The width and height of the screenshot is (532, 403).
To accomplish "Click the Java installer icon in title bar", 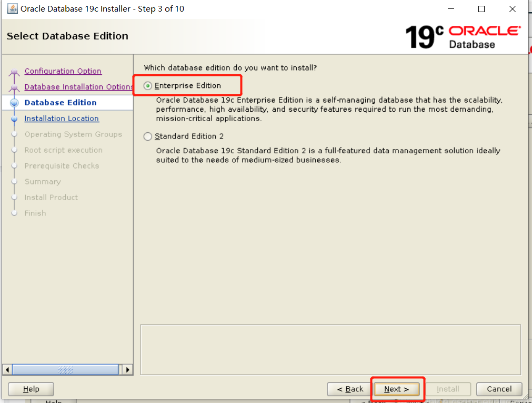I will 13,8.
